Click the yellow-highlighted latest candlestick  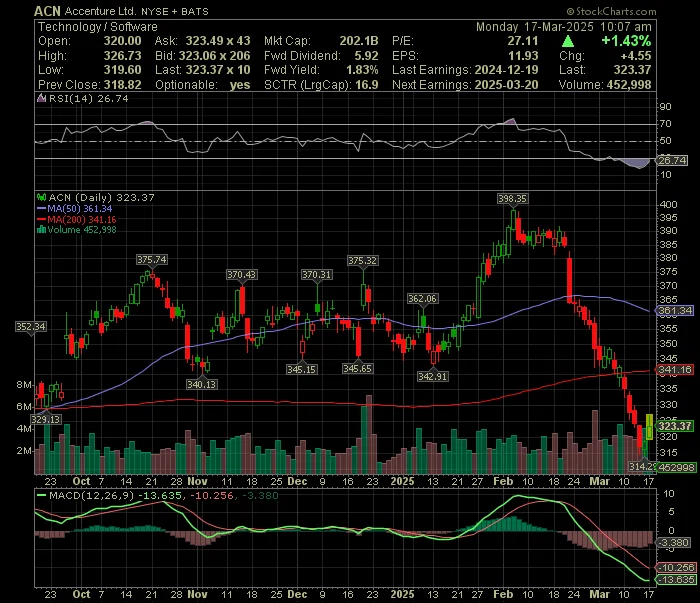click(x=650, y=427)
